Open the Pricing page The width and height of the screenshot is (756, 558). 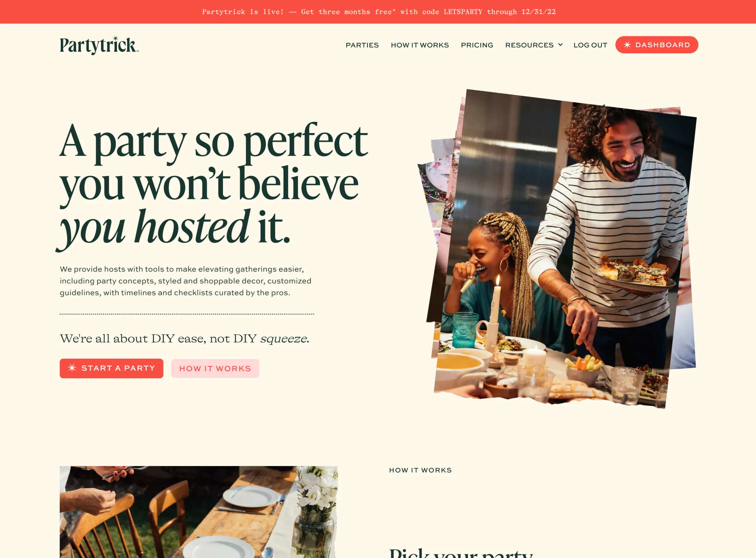[x=477, y=45]
